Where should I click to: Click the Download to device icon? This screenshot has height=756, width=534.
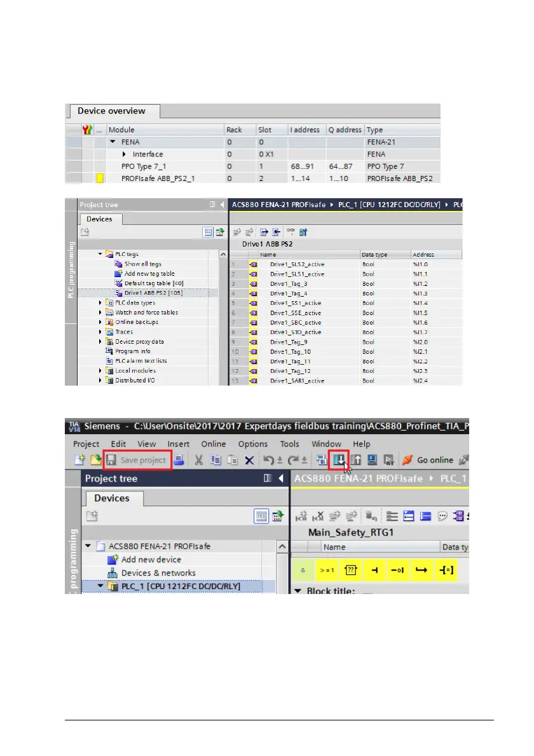[339, 460]
